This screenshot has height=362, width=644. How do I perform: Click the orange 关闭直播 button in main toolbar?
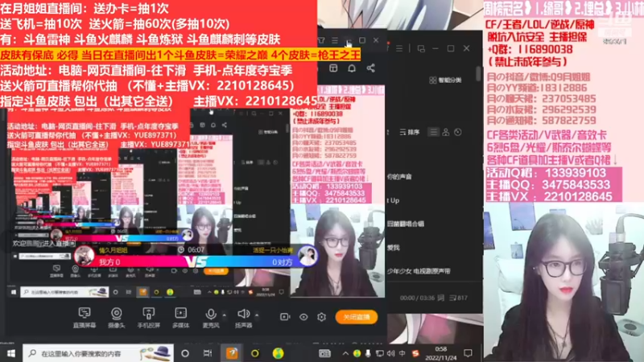click(356, 317)
